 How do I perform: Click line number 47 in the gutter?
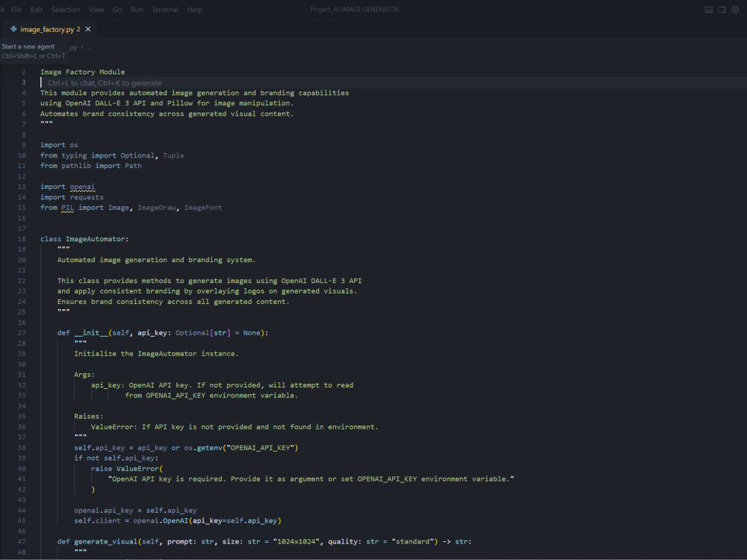pyautogui.click(x=22, y=541)
